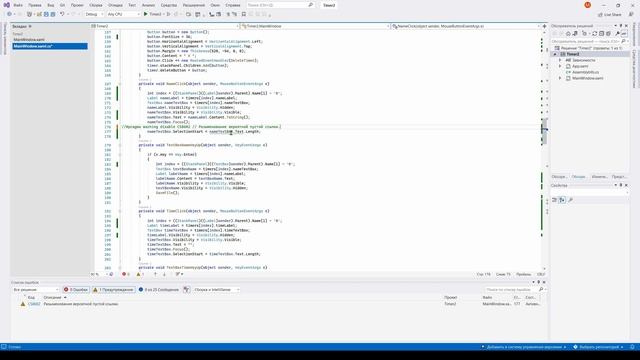640x360 pixels.
Task: Open the Проект menu
Action: [x=77, y=5]
